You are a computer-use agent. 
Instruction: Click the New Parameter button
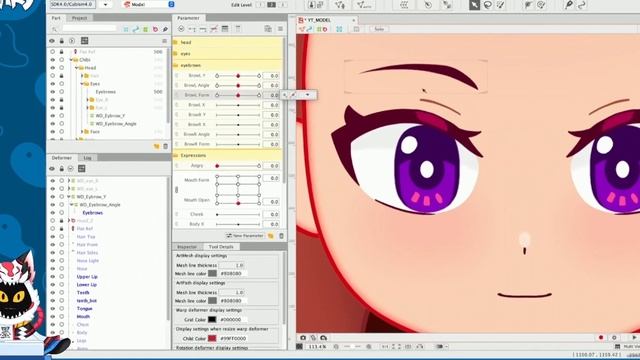(x=244, y=236)
